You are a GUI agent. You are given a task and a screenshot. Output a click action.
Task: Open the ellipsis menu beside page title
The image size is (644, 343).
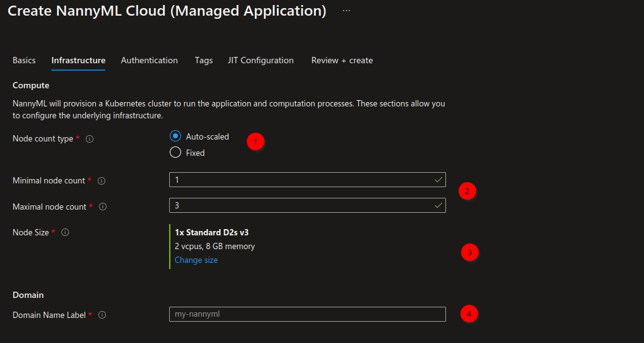[x=346, y=11]
